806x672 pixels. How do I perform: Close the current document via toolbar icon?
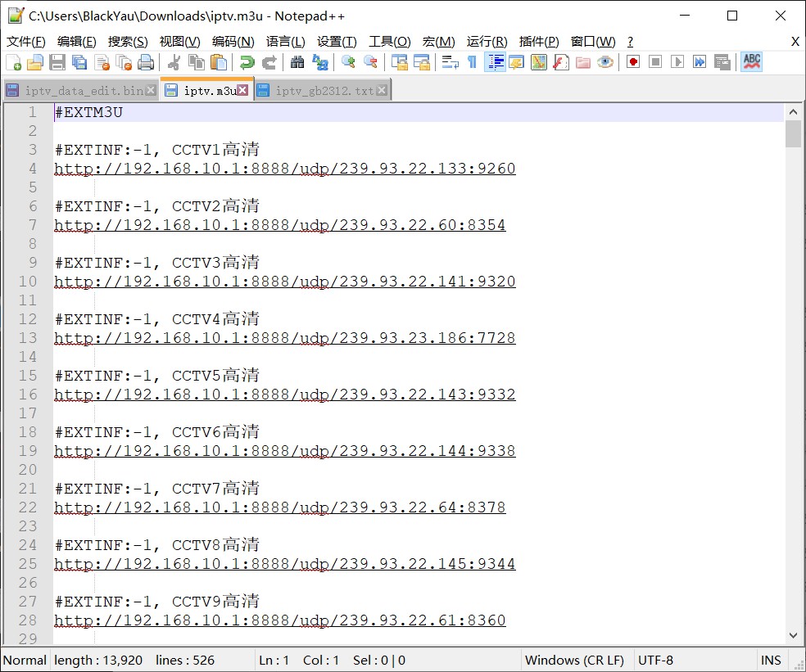coord(102,62)
